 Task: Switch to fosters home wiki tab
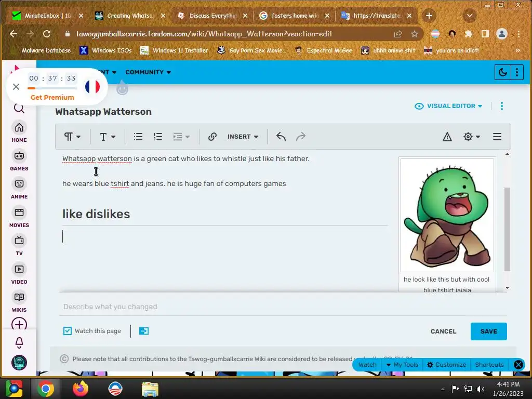pos(295,16)
